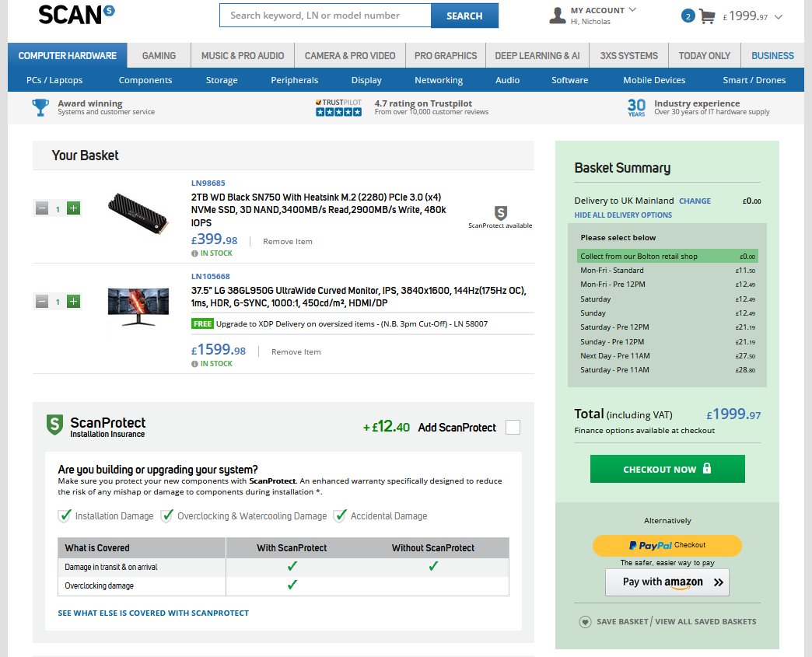Remove the WD Black SSD item
This screenshot has height=657, width=812.
pyautogui.click(x=288, y=241)
